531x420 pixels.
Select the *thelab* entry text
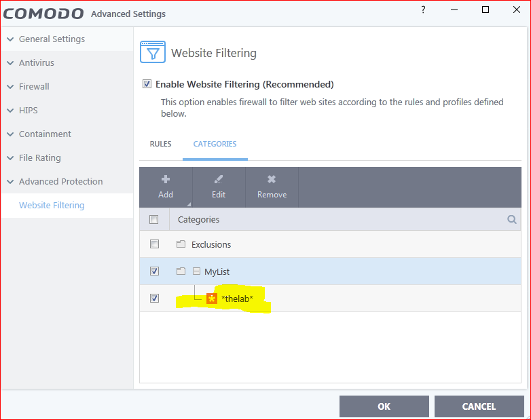[x=237, y=299]
